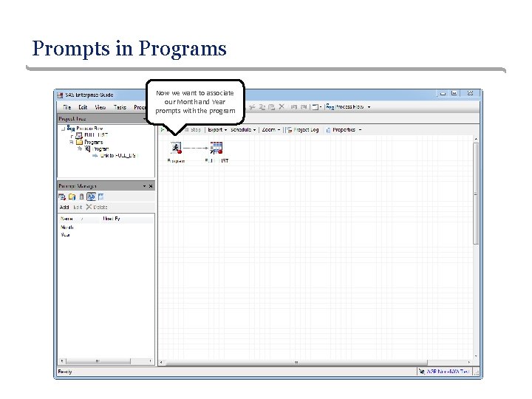The height and width of the screenshot is (399, 532).
Task: Click the SAS Enterprise Guide title icon
Action: click(60, 95)
